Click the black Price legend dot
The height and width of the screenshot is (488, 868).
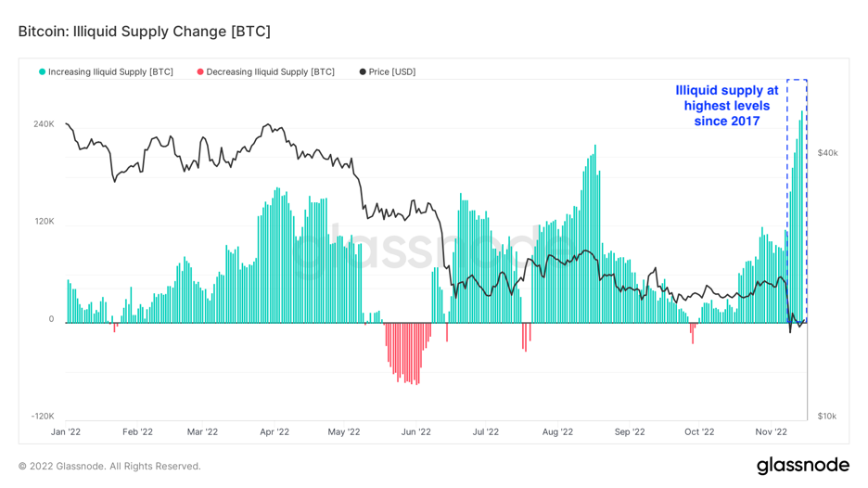point(363,71)
